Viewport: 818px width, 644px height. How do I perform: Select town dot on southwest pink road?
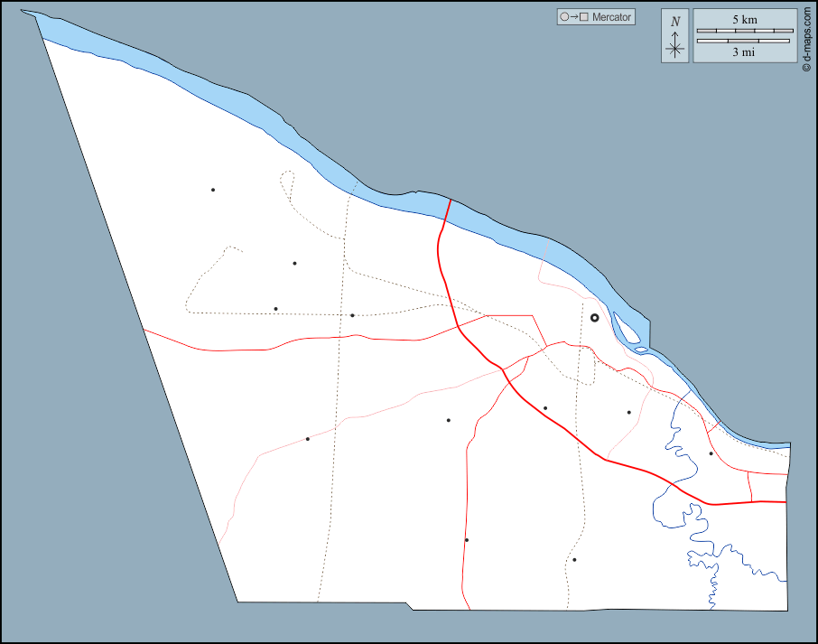308,439
